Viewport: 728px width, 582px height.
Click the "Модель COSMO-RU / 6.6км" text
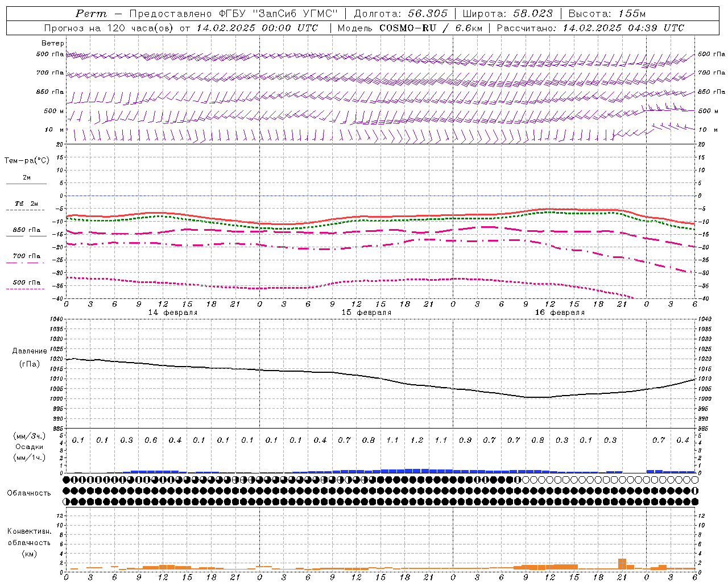(410, 28)
